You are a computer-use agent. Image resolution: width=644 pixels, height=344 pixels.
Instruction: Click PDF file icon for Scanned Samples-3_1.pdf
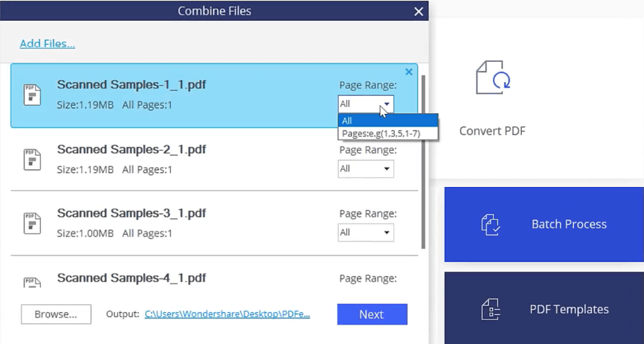coord(33,224)
